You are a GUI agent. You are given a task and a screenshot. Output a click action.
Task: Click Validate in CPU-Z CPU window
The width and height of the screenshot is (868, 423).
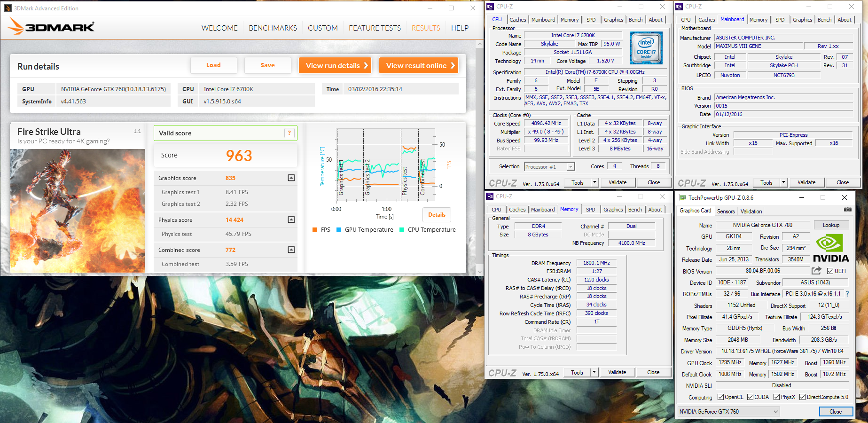coord(618,182)
